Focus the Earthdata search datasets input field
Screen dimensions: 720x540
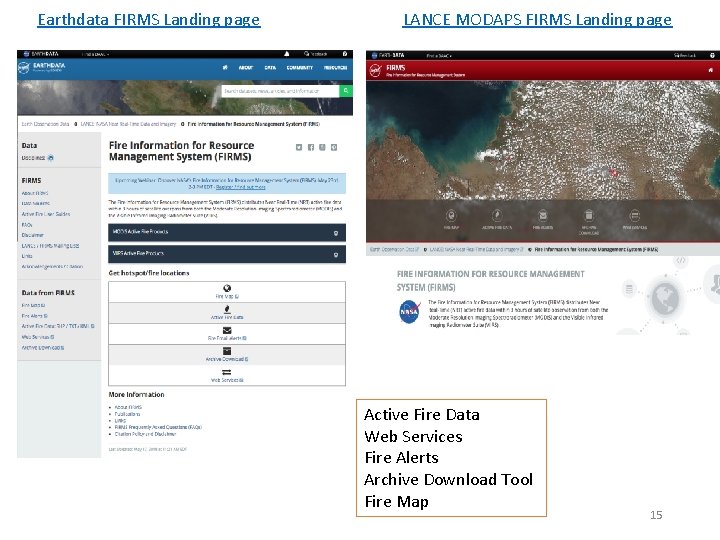281,91
